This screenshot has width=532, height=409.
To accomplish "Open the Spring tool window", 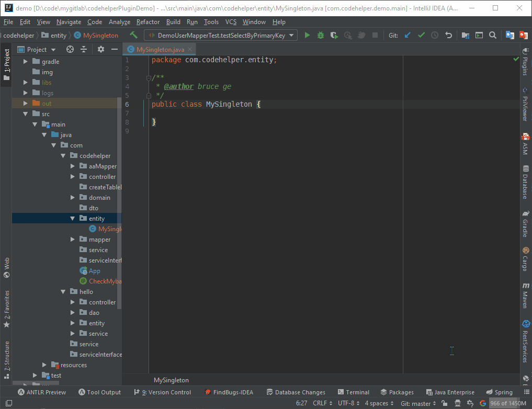I will (499, 392).
